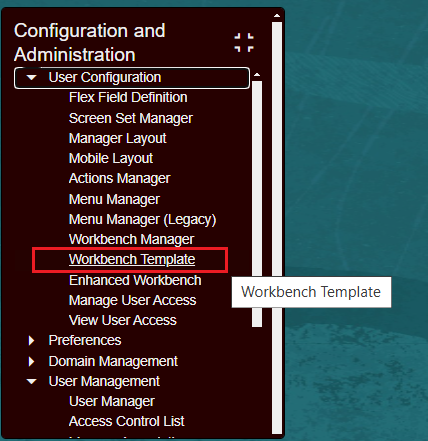
Task: Open the Menu Manager link
Action: point(114,199)
